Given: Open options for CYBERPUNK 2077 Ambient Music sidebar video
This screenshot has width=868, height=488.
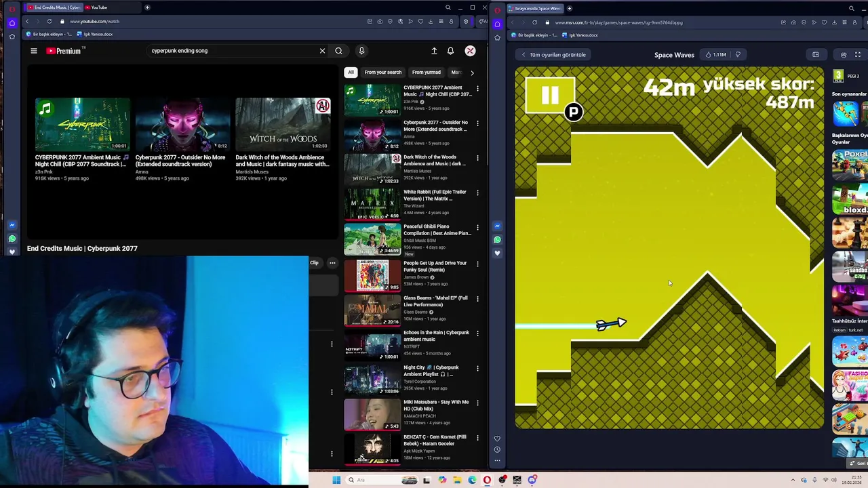Looking at the screenshot, I should point(477,89).
